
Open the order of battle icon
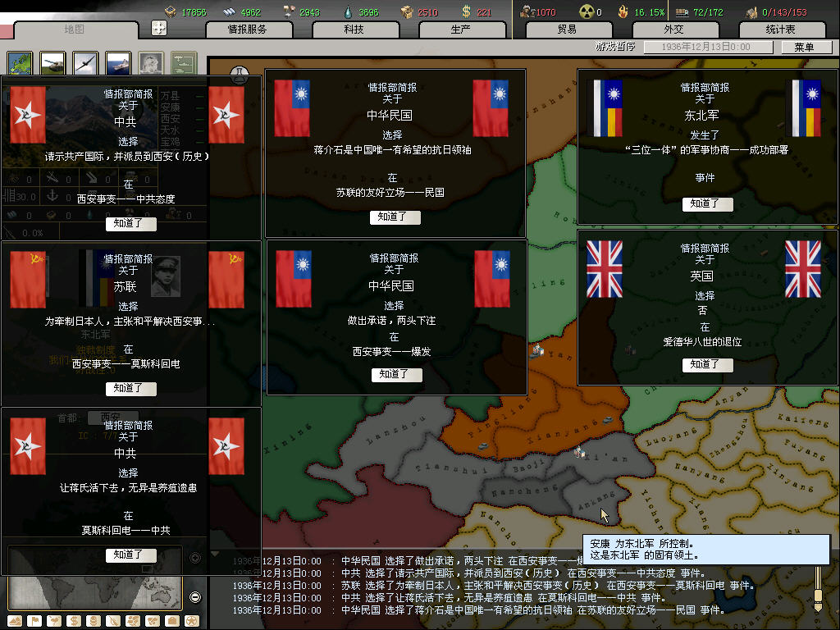pos(184,63)
